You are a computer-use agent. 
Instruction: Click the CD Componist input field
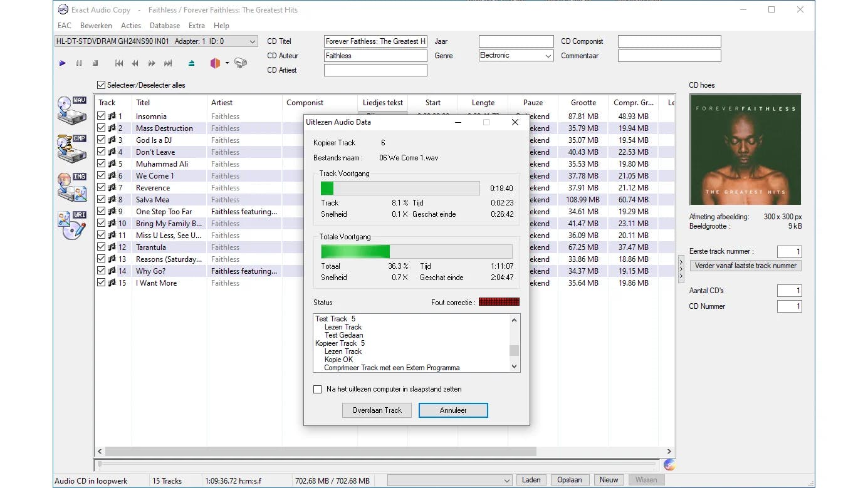click(669, 41)
